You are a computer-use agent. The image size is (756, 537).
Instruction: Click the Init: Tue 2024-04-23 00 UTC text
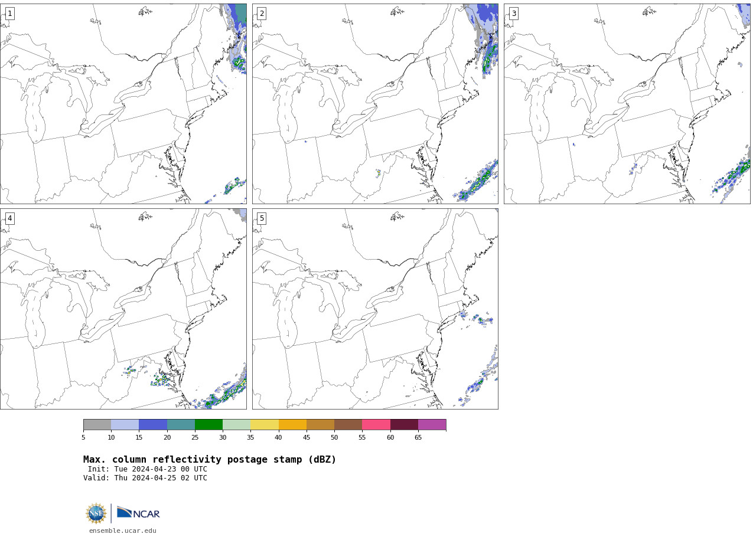[148, 469]
